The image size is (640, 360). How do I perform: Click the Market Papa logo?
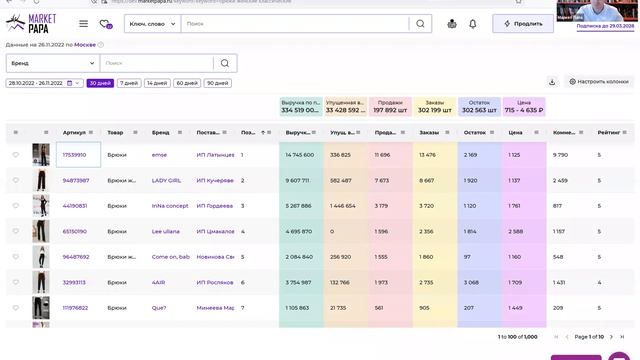[31, 23]
